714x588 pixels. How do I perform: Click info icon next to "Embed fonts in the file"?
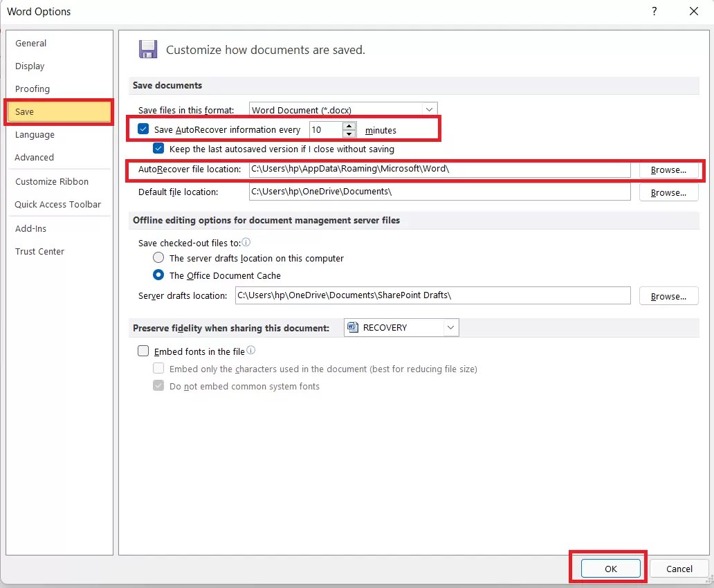click(x=249, y=350)
